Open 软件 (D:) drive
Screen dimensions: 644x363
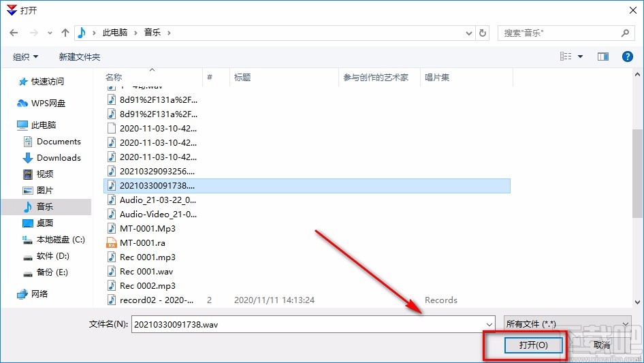[52, 256]
